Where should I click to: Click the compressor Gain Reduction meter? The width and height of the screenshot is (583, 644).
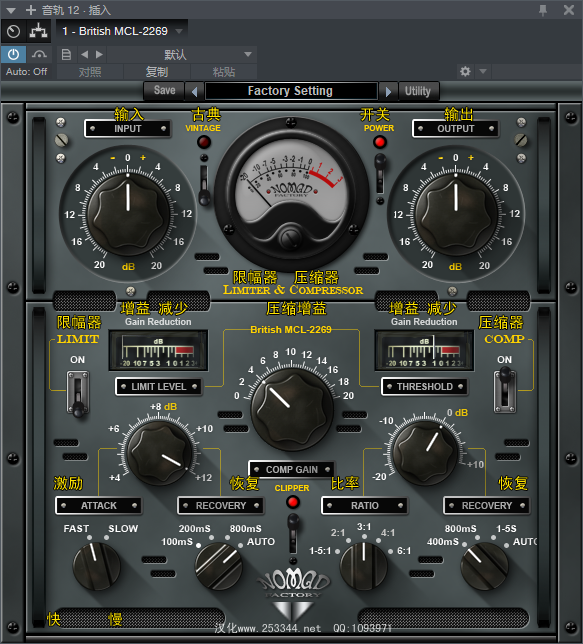coord(424,350)
